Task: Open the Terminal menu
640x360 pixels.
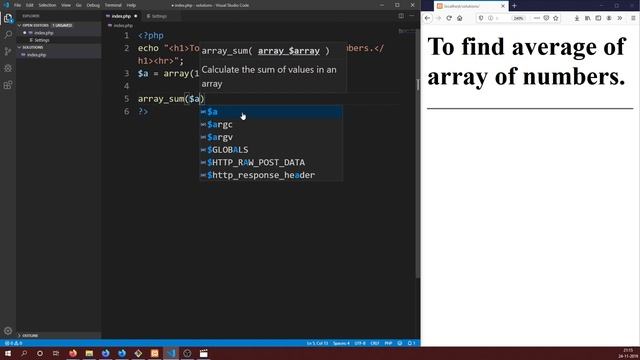Action: tap(113, 5)
